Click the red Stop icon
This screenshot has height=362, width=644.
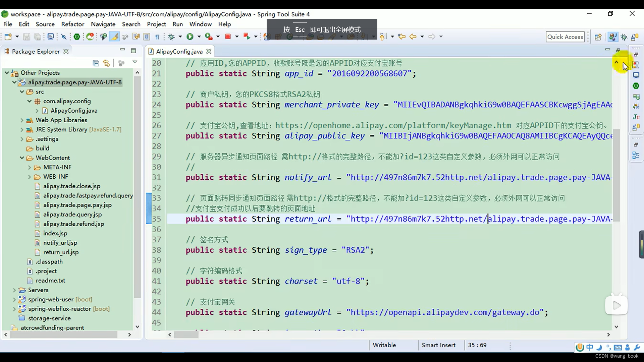tap(228, 37)
